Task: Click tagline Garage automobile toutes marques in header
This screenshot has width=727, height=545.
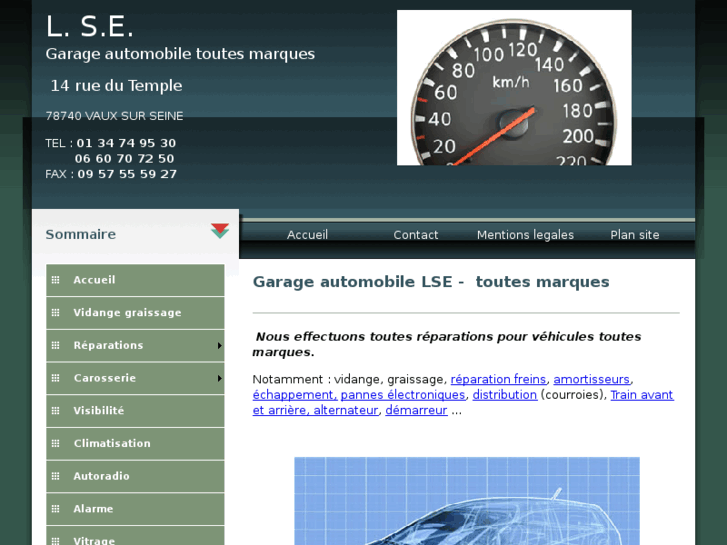Action: [x=180, y=54]
